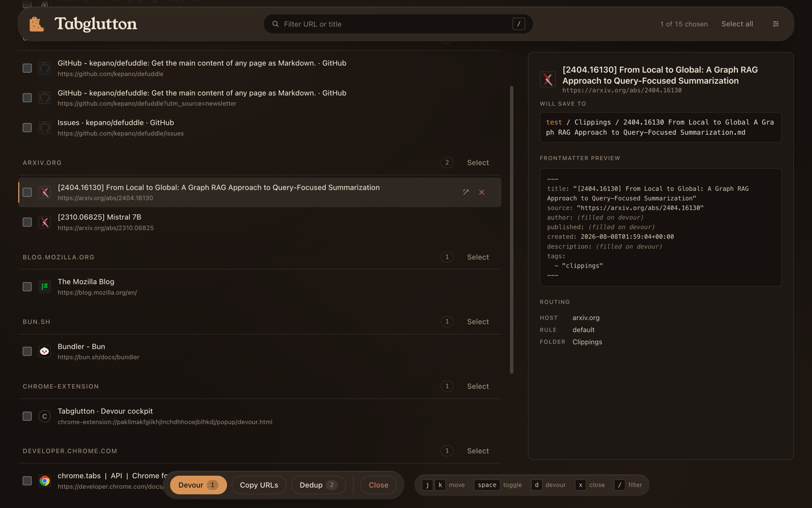This screenshot has width=812, height=508.
Task: Check the defuddle row with the utm_source URL
Action: point(27,98)
